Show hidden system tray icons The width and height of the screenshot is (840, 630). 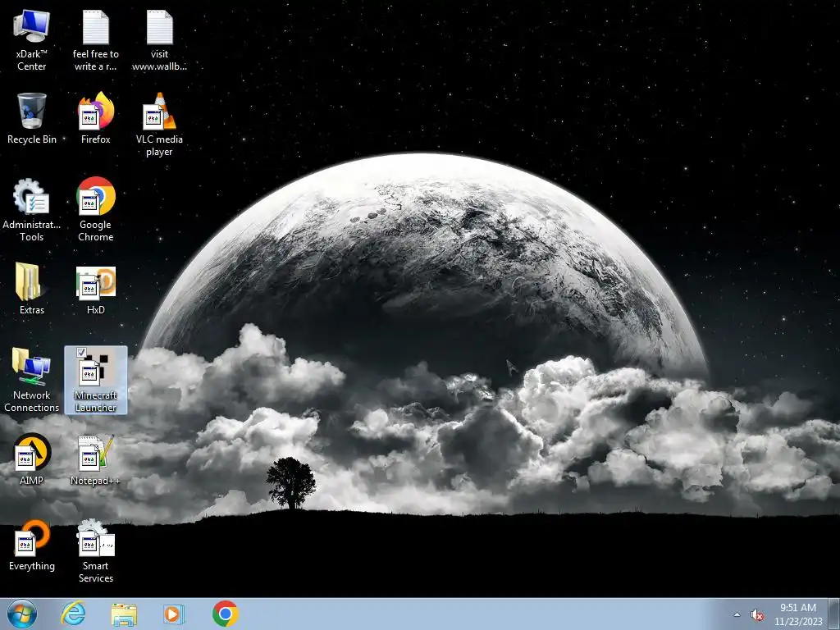(737, 614)
